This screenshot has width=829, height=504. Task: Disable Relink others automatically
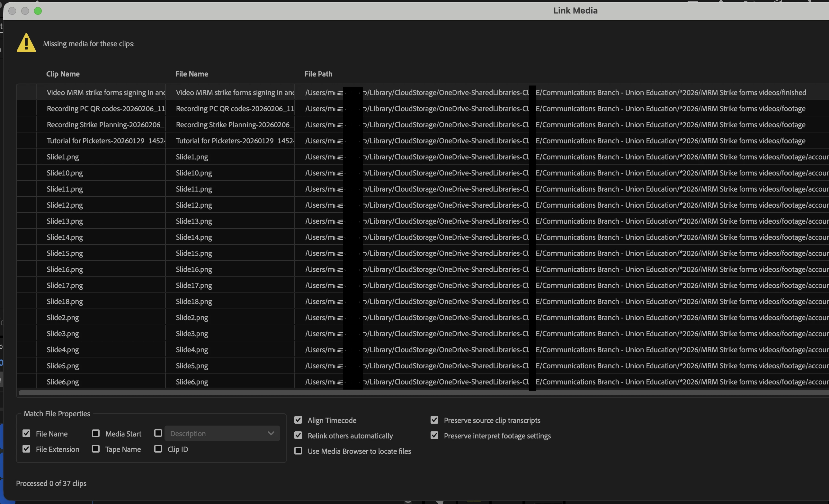pos(298,435)
